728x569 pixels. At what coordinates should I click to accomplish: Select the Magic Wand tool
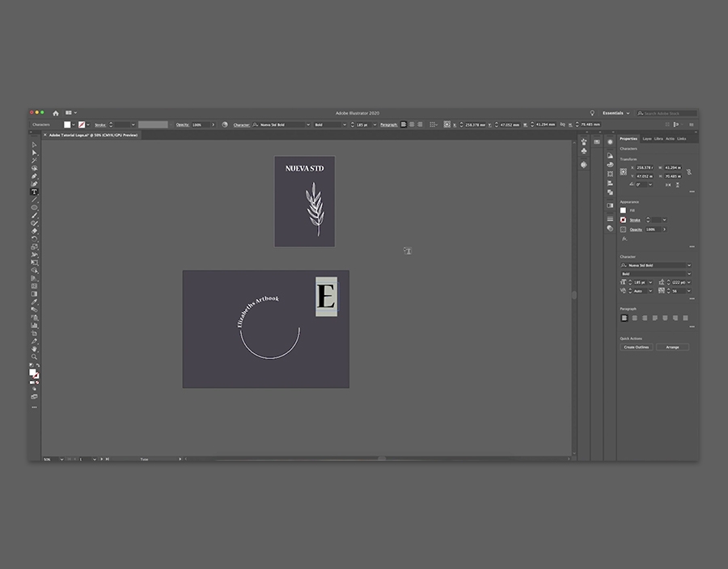[34, 161]
